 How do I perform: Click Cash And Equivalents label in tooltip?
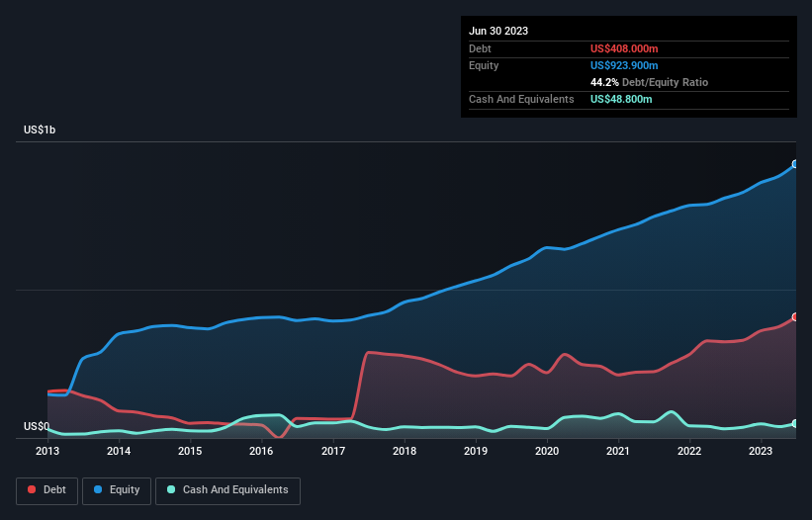tap(521, 99)
